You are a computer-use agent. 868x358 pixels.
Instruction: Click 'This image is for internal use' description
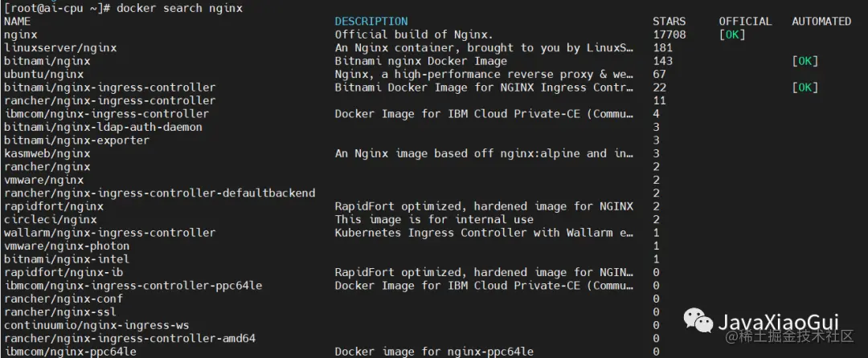pos(434,220)
